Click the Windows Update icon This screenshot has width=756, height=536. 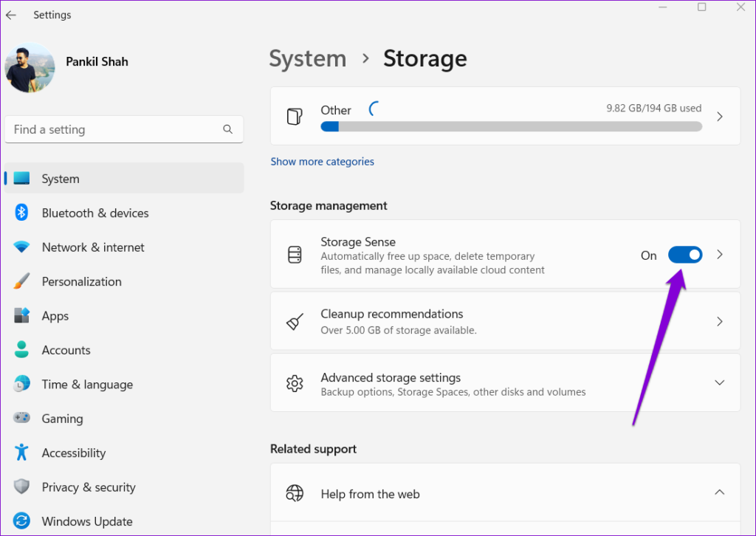tap(21, 521)
